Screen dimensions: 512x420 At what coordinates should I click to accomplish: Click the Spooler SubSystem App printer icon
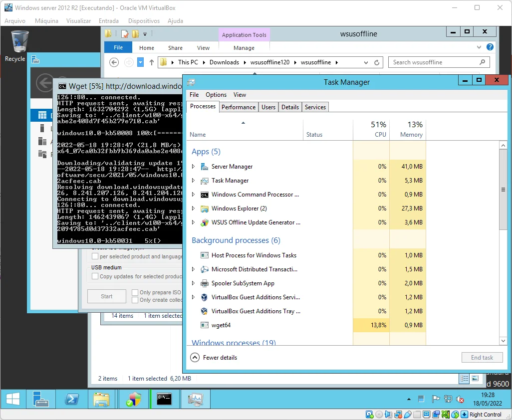205,283
